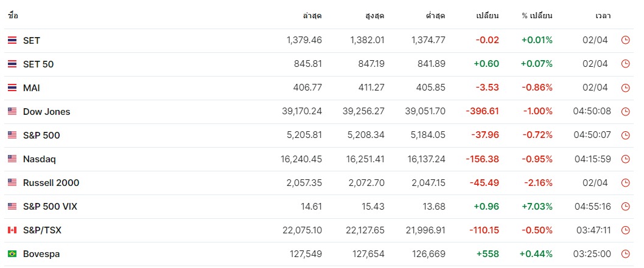Image resolution: width=644 pixels, height=268 pixels.
Task: Click the clock icon in Bovespa row
Action: coord(626,254)
